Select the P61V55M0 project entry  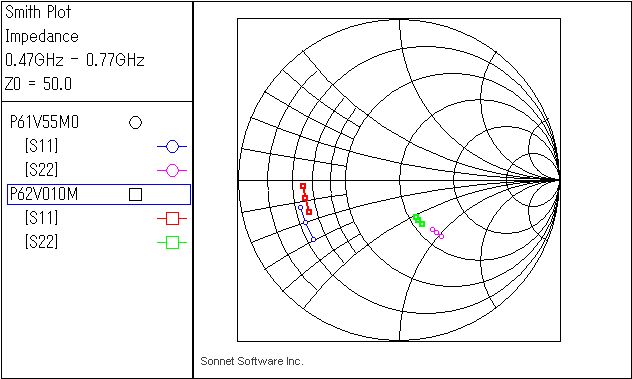click(44, 122)
